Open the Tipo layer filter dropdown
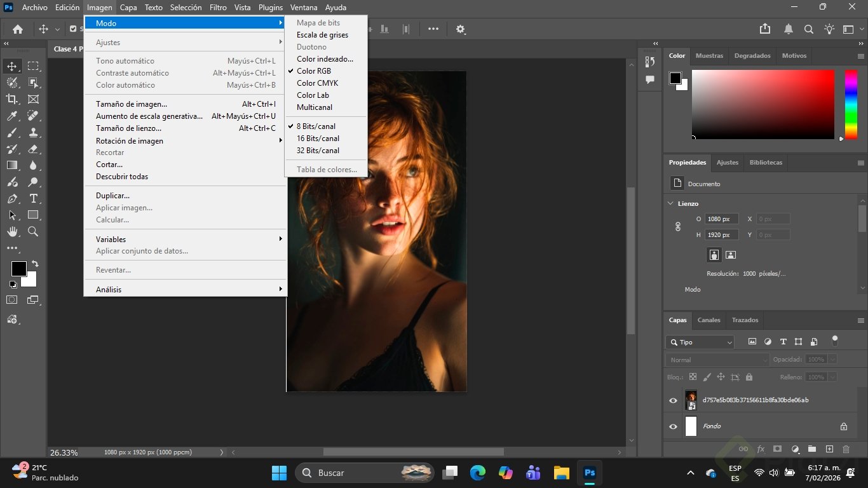 700,342
